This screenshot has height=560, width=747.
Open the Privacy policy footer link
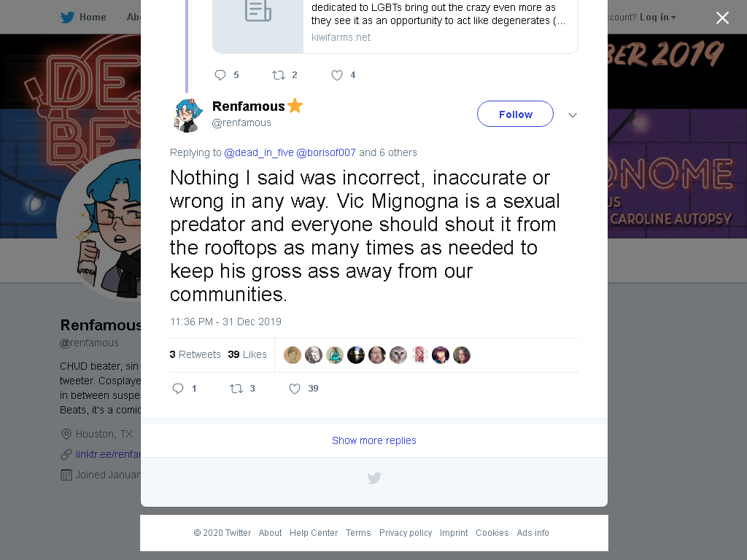coord(406,533)
